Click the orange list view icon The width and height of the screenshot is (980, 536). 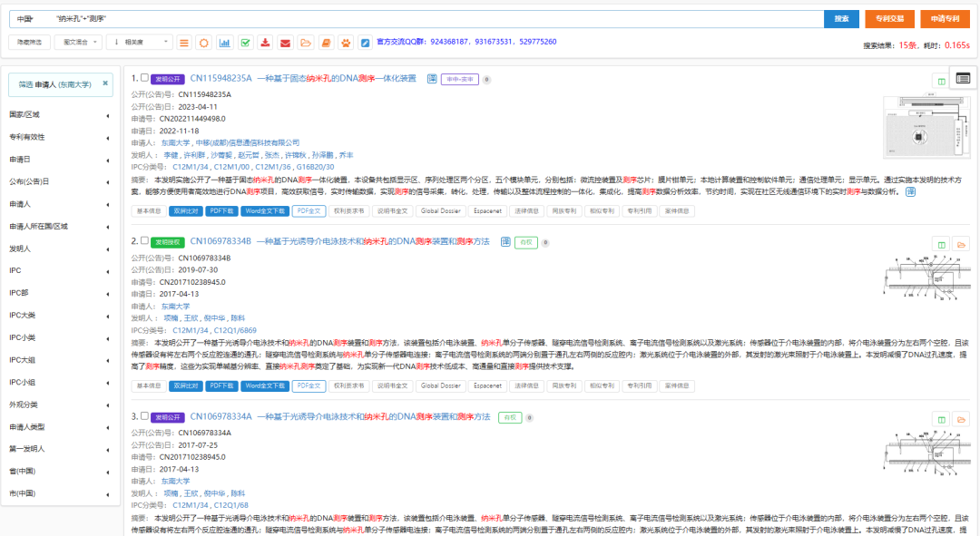coord(184,43)
